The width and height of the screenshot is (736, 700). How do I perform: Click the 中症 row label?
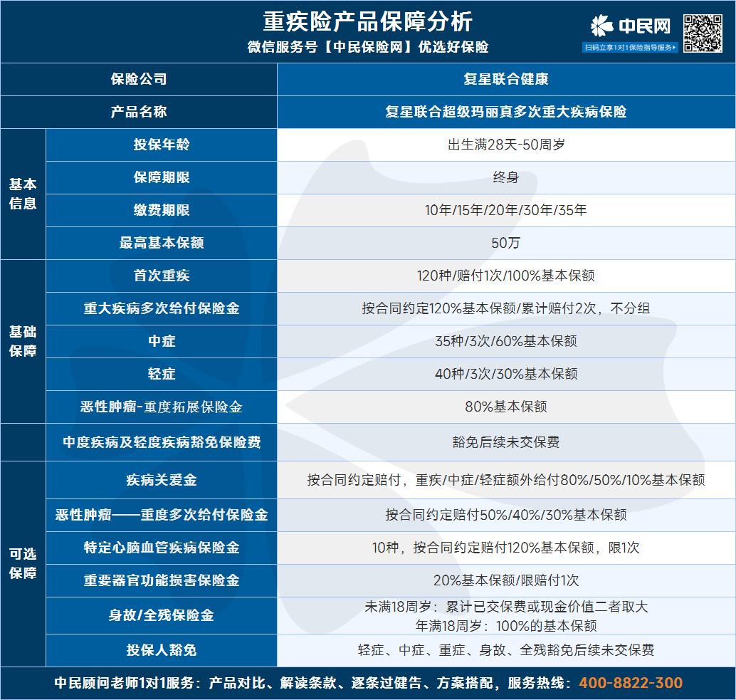tap(162, 341)
